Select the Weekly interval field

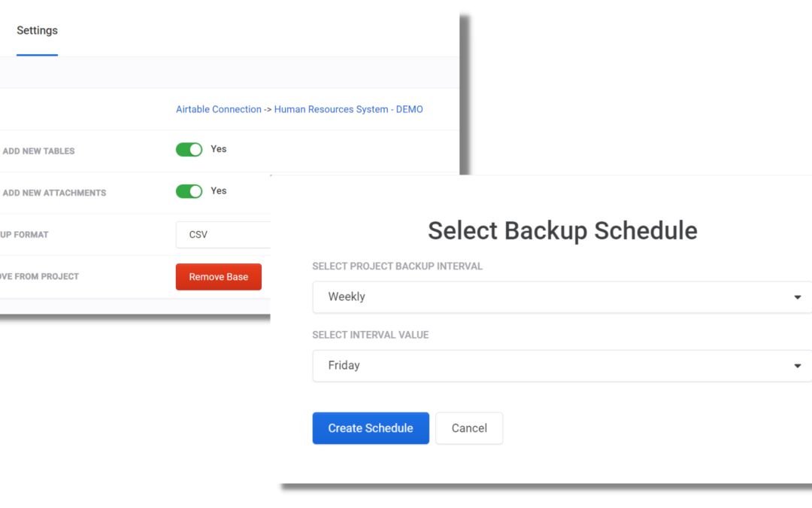(526, 297)
